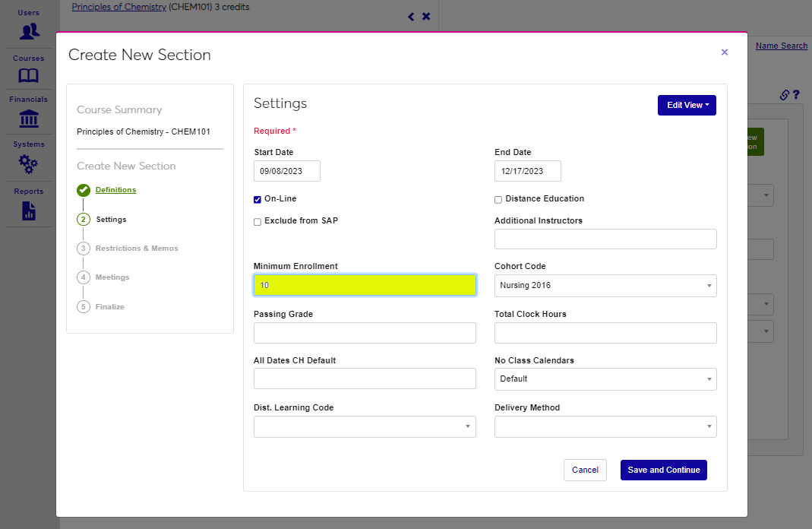
Task: Go to the Definitions step
Action: click(x=115, y=190)
